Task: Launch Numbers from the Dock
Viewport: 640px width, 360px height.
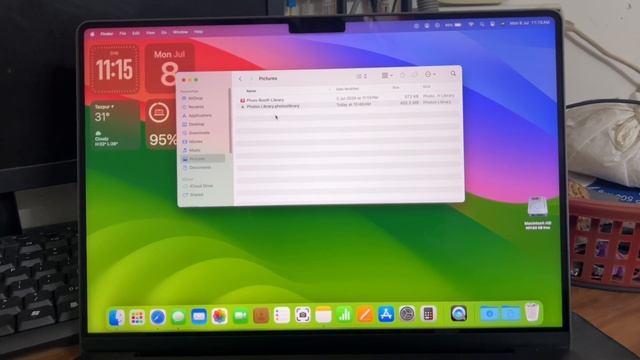Action: [x=344, y=315]
